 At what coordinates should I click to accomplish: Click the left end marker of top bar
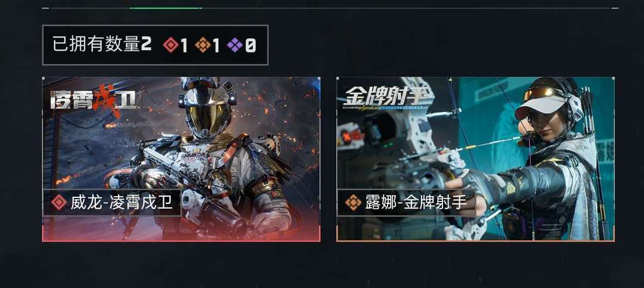pyautogui.click(x=45, y=8)
